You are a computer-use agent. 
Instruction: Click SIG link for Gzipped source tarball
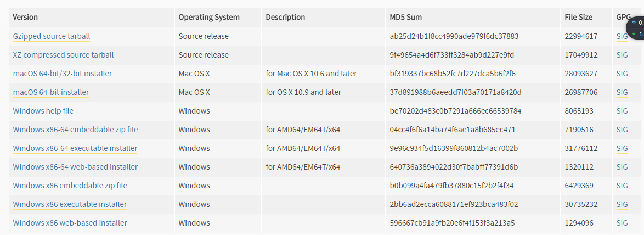[x=622, y=36]
